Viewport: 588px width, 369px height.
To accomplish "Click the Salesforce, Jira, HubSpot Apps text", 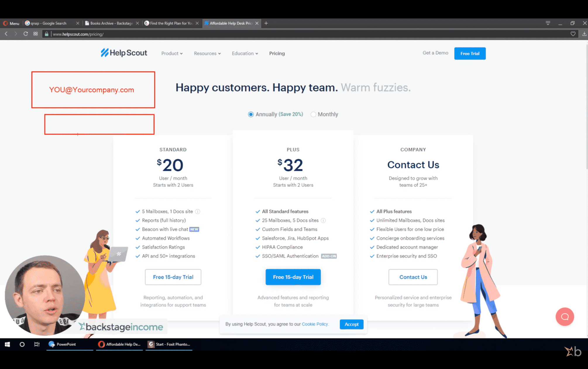I will 295,238.
